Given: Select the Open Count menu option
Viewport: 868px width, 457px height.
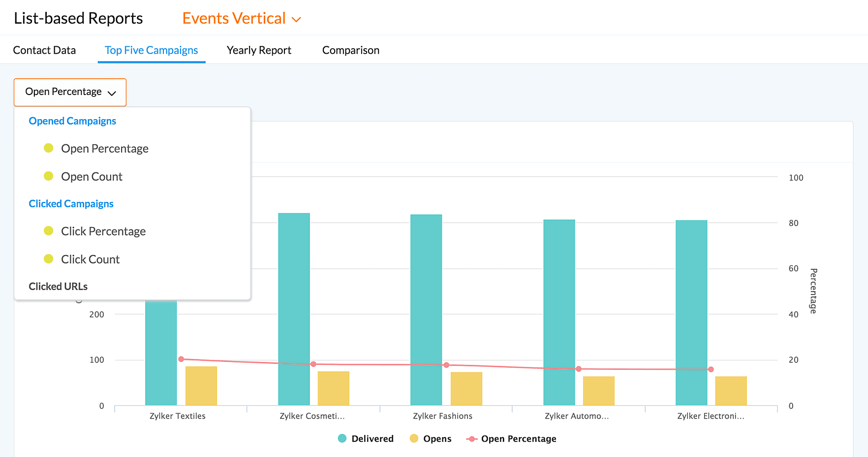Looking at the screenshot, I should coord(92,177).
